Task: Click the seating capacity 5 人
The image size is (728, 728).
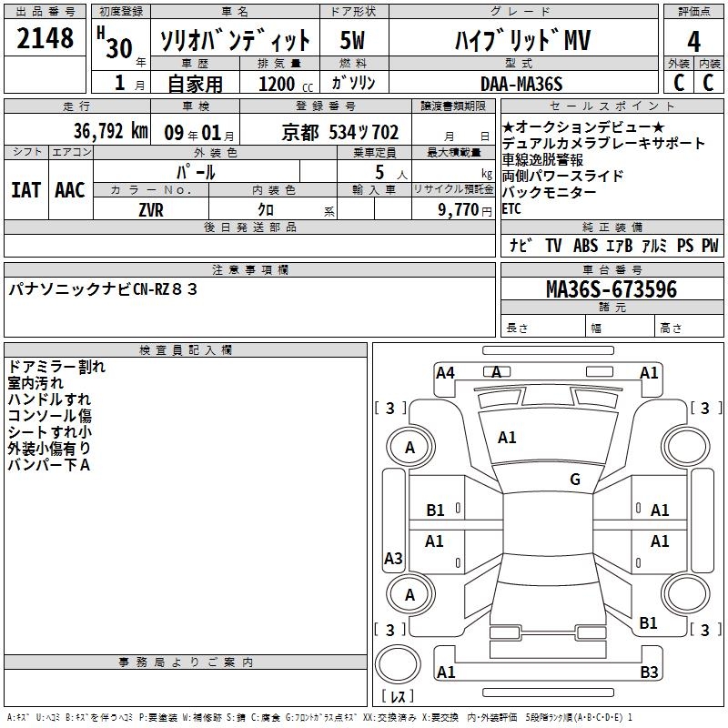Action: pos(391,172)
